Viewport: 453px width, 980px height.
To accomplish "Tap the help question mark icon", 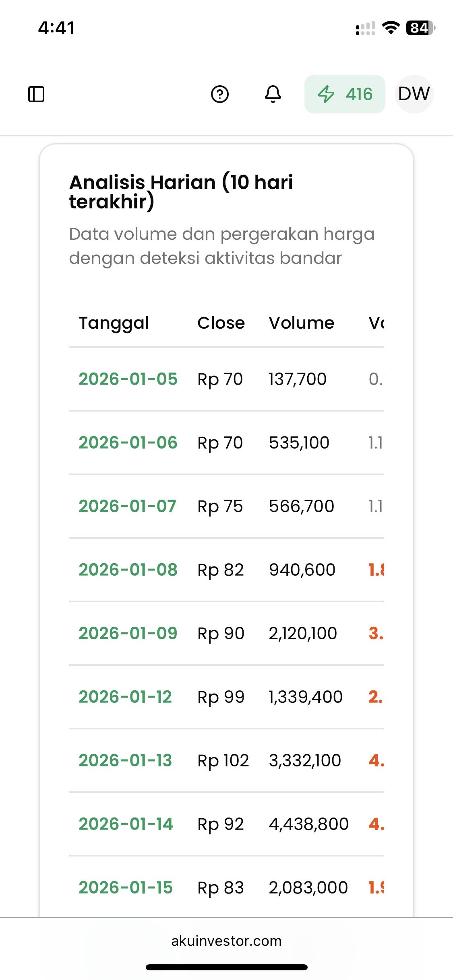I will [220, 94].
